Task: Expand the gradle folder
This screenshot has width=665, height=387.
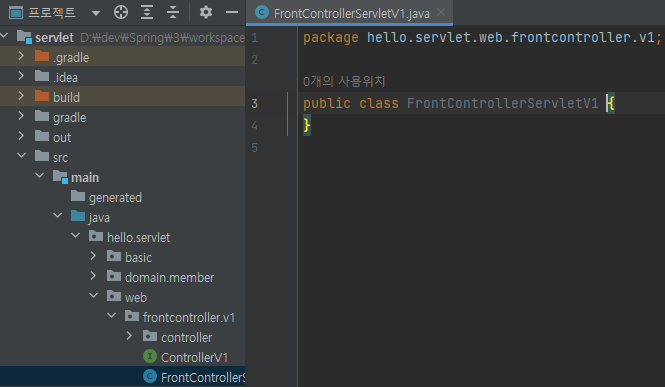Action: [x=21, y=116]
